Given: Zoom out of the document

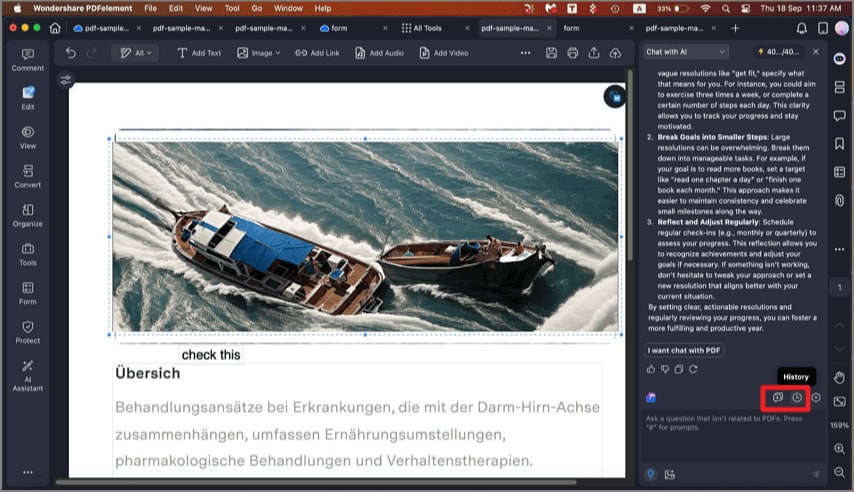Looking at the screenshot, I should coord(839,472).
